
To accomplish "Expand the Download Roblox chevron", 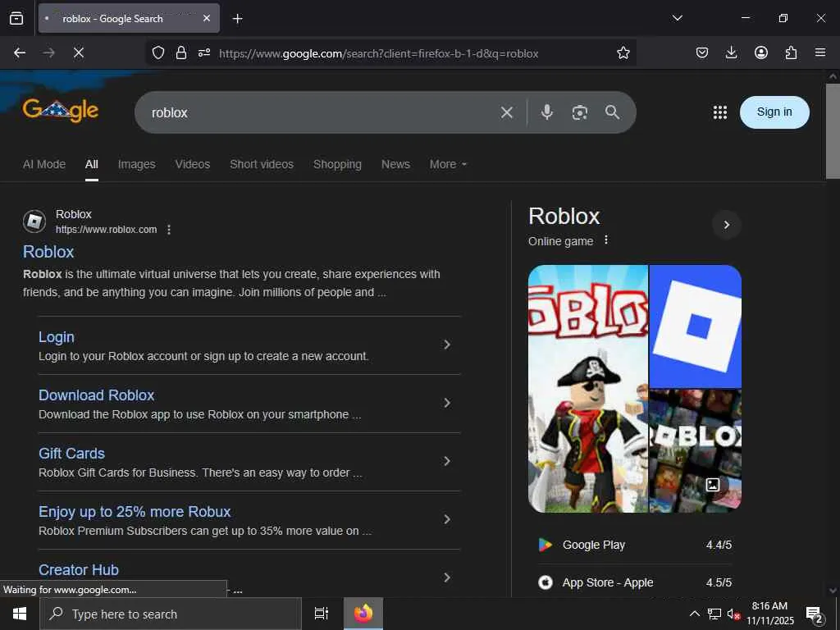I will click(447, 404).
